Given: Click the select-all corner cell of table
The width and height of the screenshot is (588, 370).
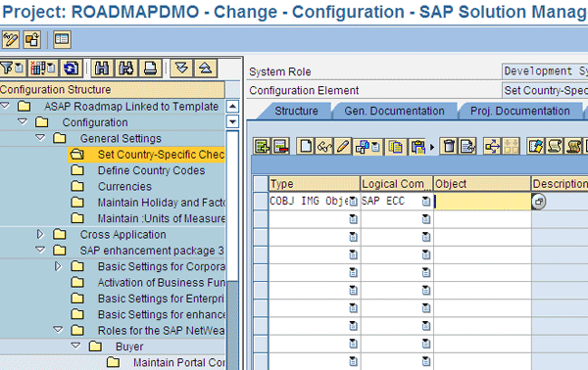Looking at the screenshot, I should pyautogui.click(x=261, y=183).
